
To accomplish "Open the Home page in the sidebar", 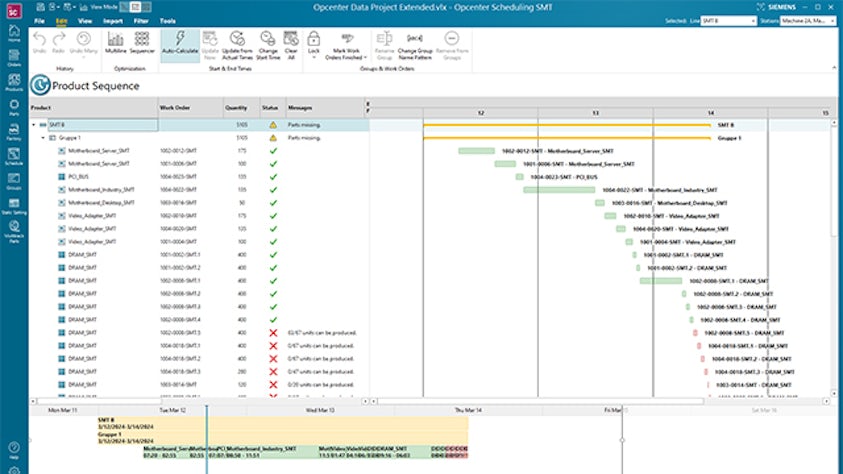I will [x=14, y=33].
